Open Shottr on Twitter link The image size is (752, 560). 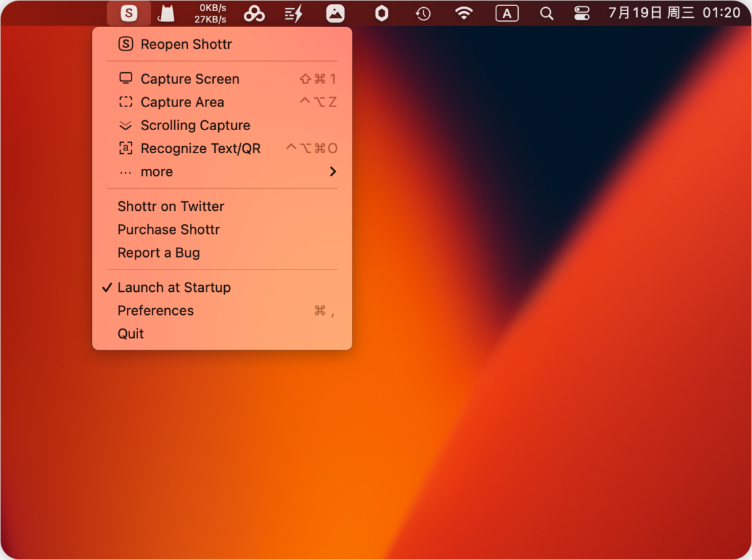tap(222, 206)
